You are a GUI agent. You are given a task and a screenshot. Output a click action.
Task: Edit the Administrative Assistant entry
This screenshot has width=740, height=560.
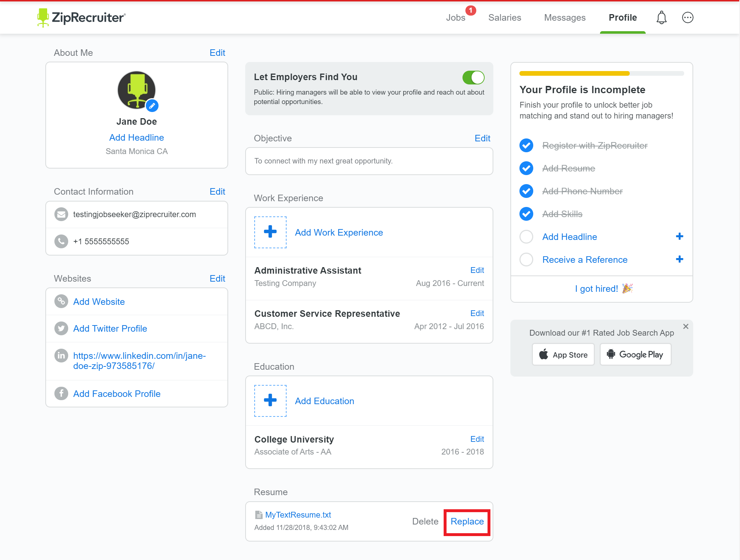click(x=477, y=270)
